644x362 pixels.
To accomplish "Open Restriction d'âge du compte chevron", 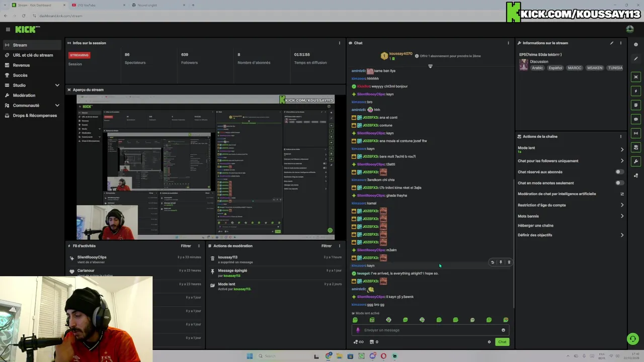I will [x=622, y=205].
